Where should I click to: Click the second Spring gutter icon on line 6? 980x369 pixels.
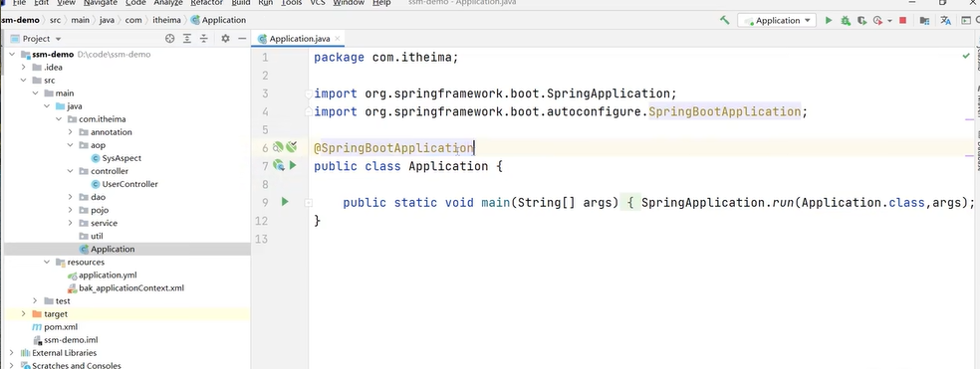point(291,147)
